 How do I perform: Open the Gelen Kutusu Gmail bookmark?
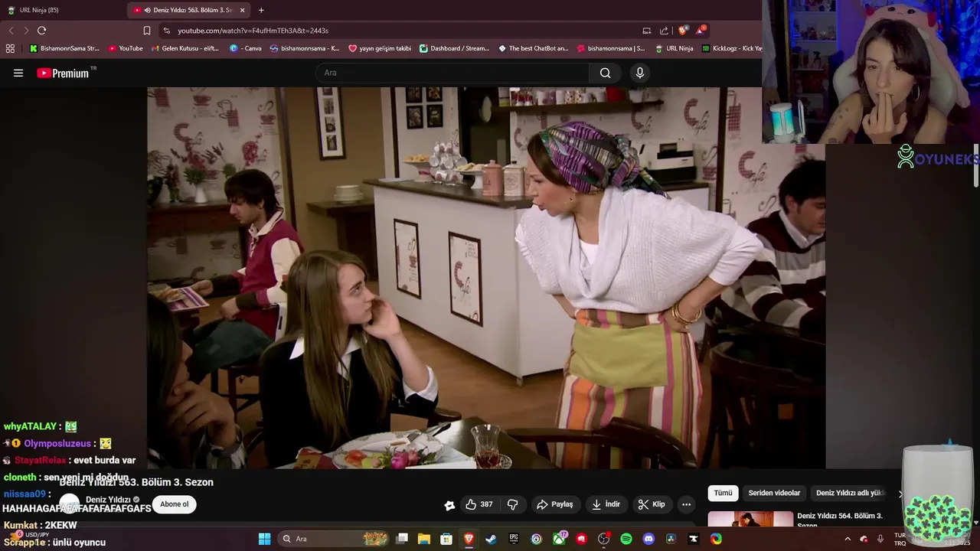click(185, 48)
